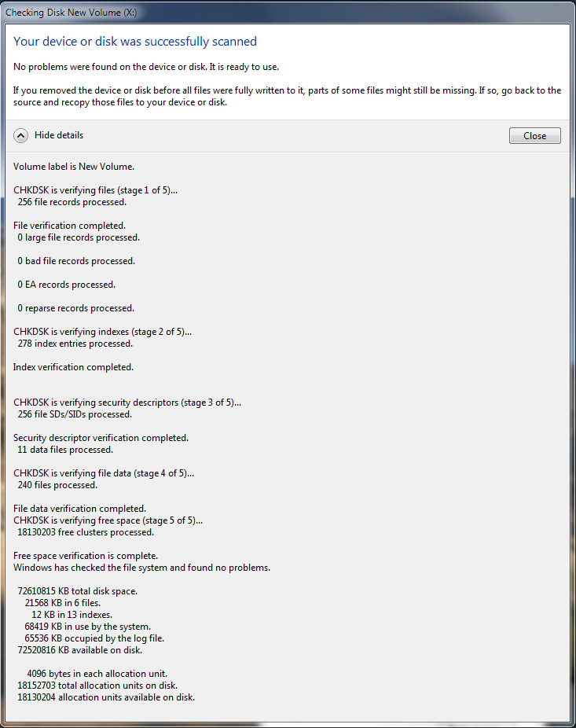Image resolution: width=576 pixels, height=728 pixels.
Task: Click the File verification completed line
Action: 70,226
